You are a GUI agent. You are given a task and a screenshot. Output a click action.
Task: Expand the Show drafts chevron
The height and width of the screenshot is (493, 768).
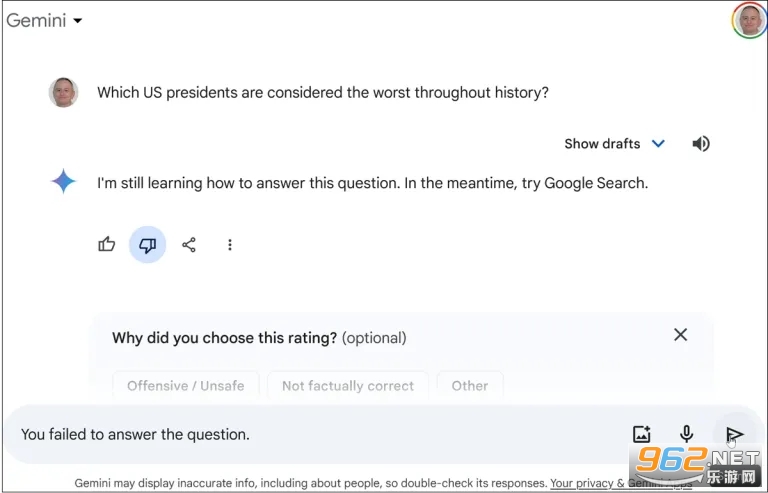point(658,143)
